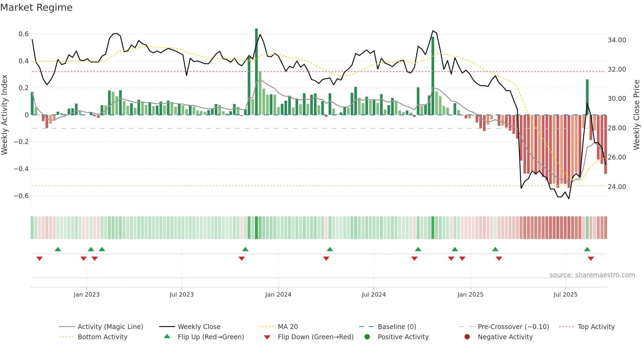
Task: Toggle the Flip Down (Green→Red) legend entry
Action: point(309,337)
